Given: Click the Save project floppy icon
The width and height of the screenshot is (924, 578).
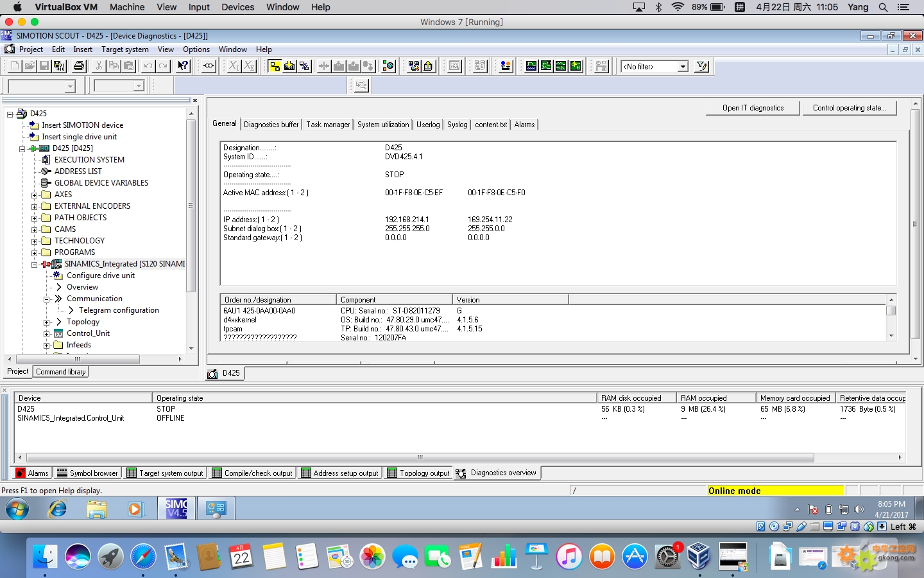Looking at the screenshot, I should pos(44,66).
